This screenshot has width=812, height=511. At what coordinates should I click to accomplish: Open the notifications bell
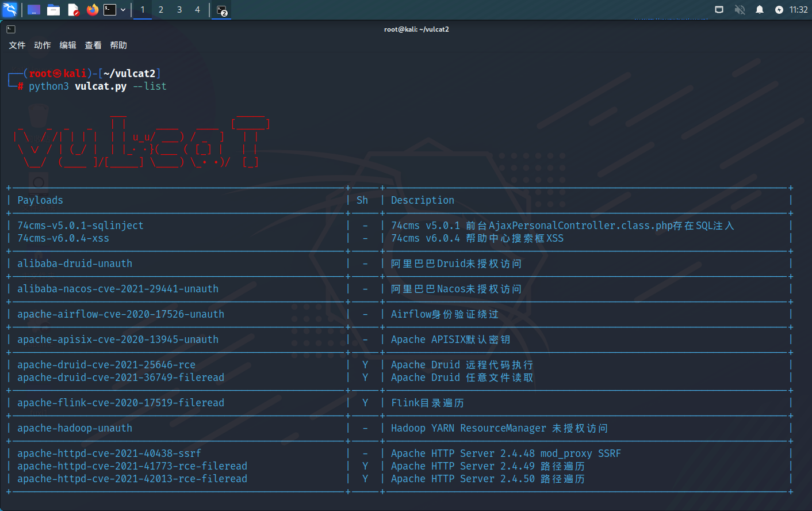coord(760,10)
